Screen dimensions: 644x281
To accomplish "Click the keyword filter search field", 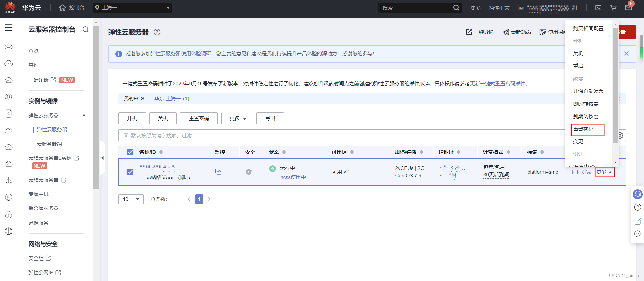I will coord(343,135).
